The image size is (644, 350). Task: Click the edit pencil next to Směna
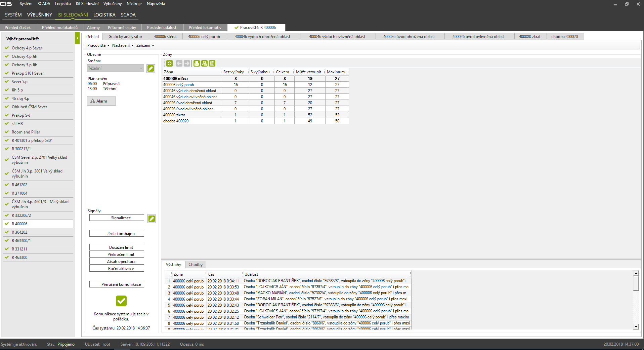point(151,68)
